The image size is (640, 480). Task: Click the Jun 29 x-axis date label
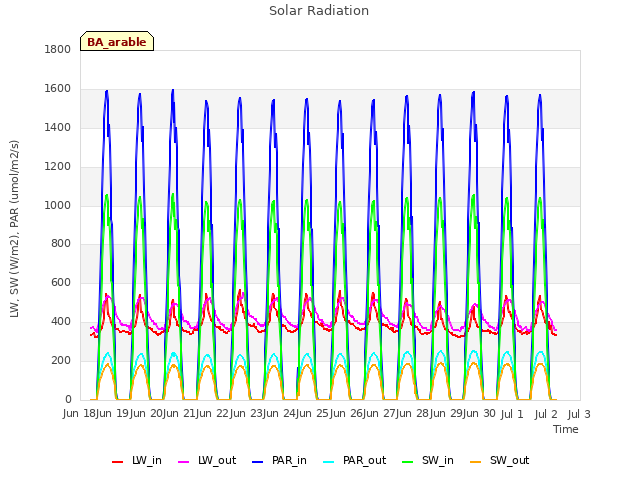(x=447, y=414)
